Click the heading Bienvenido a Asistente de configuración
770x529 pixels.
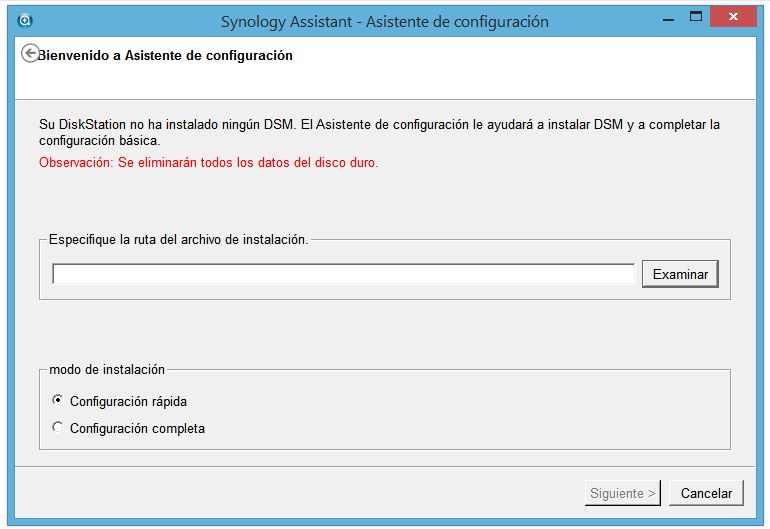pyautogui.click(x=165, y=56)
